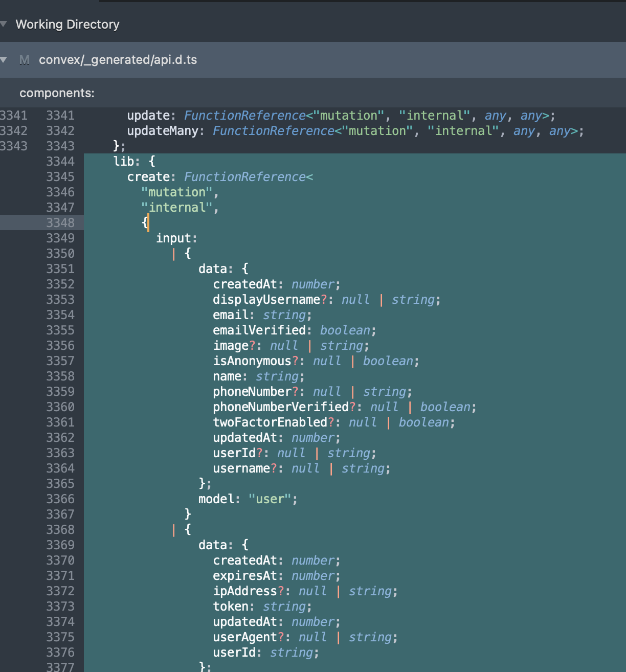Image resolution: width=626 pixels, height=672 pixels.
Task: Click line number 3365 in the gutter
Action: (60, 484)
